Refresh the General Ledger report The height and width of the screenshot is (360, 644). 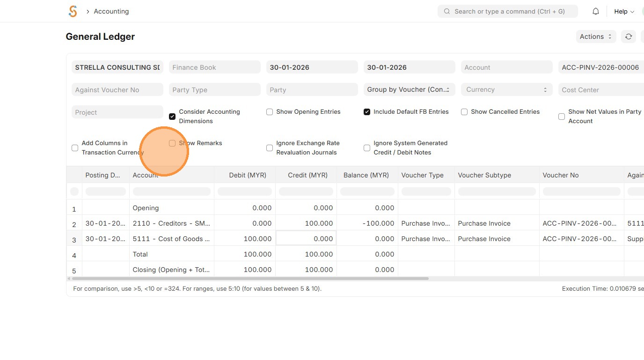(629, 37)
